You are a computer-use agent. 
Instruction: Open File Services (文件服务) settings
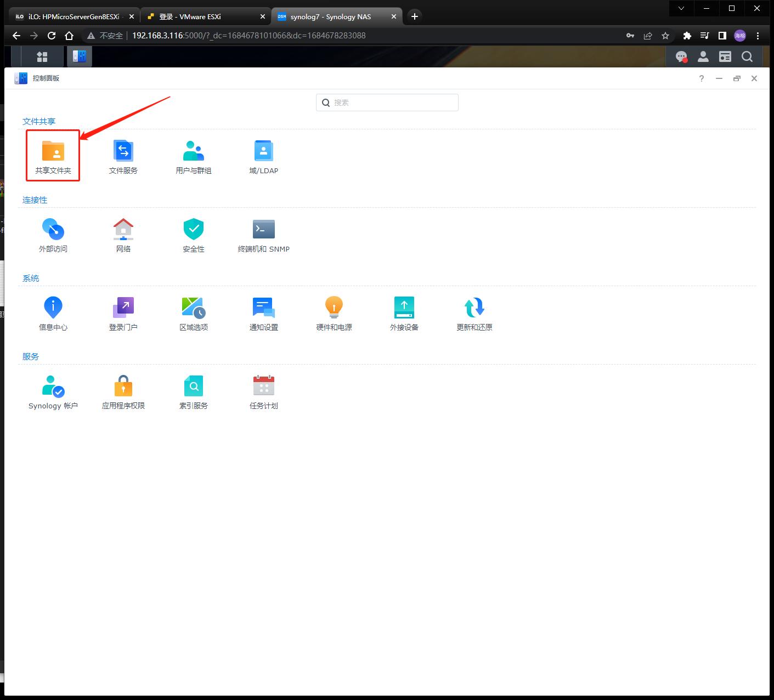coord(123,156)
